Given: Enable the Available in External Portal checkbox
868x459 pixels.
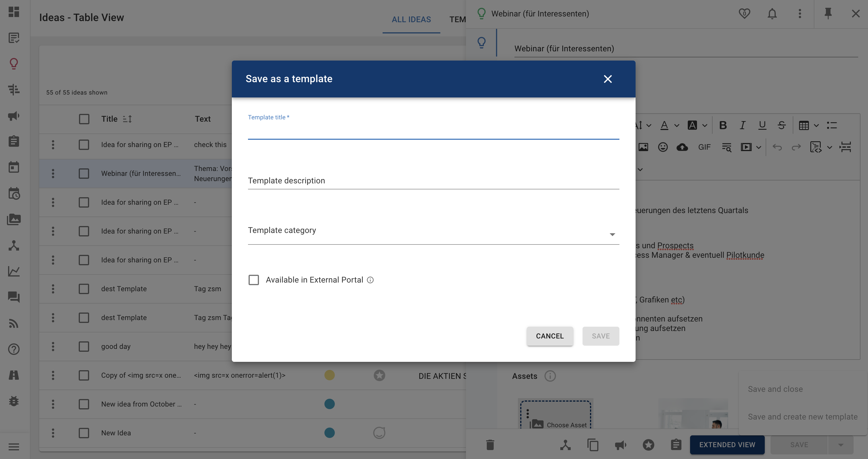Looking at the screenshot, I should 254,280.
